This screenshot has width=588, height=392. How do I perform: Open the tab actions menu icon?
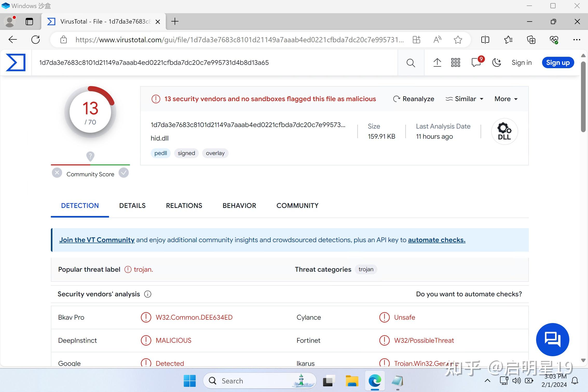click(x=29, y=22)
